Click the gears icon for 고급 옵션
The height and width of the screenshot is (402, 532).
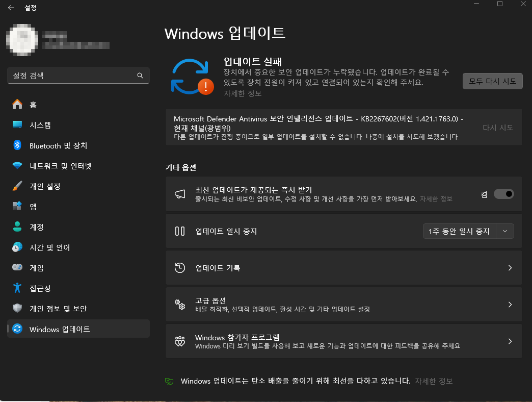tap(180, 305)
